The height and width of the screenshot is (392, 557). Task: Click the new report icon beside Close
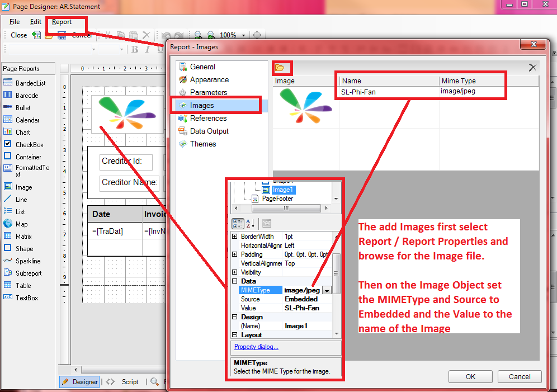click(36, 35)
